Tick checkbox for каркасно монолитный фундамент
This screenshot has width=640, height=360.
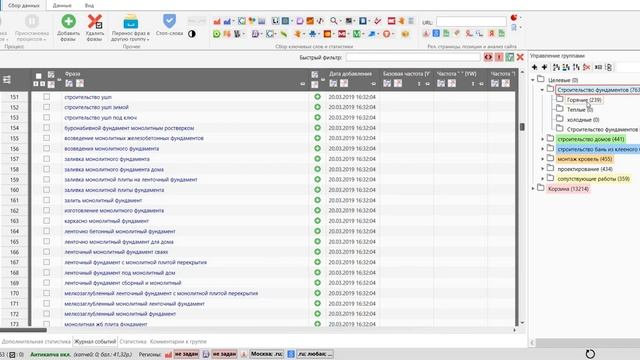[47, 221]
